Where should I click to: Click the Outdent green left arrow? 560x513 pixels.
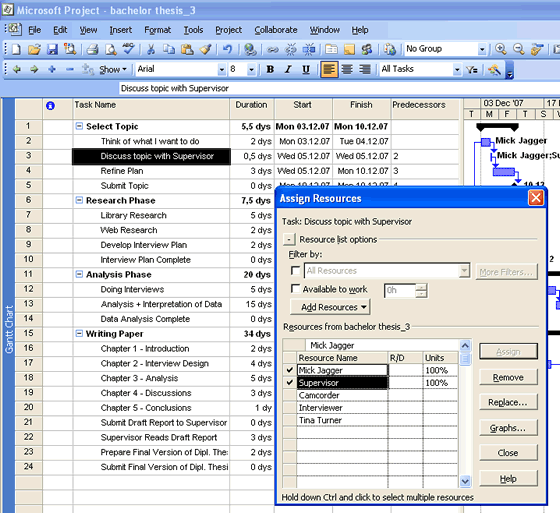[16, 69]
